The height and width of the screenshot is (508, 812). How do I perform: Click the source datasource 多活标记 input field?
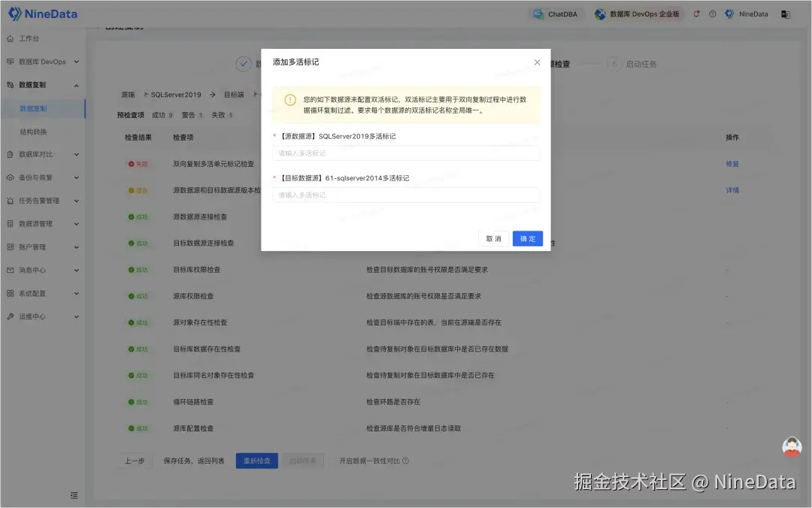click(406, 153)
